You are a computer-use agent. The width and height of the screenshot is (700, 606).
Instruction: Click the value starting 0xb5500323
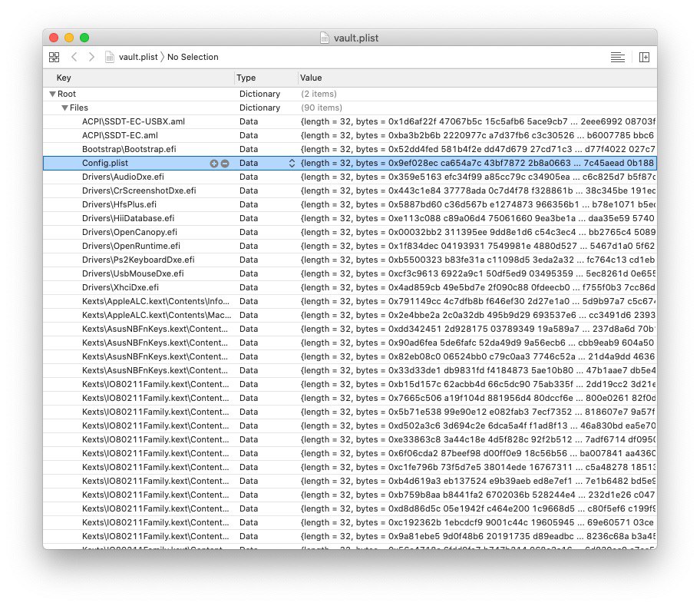[477, 260]
